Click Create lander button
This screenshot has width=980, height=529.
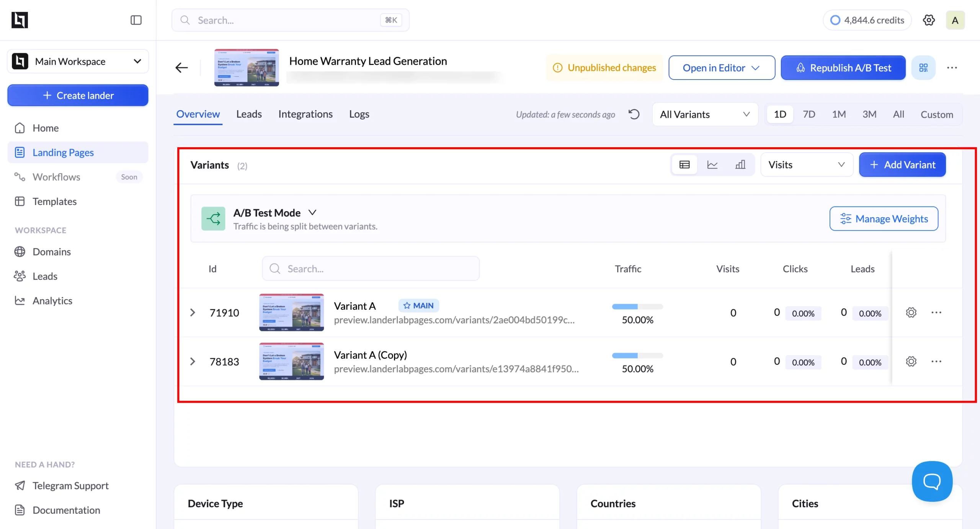point(78,95)
